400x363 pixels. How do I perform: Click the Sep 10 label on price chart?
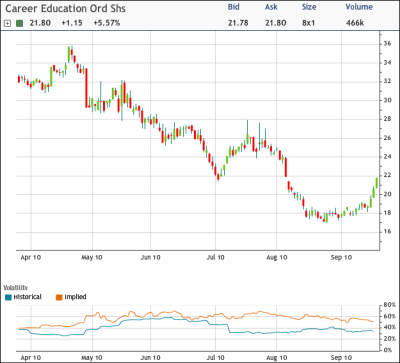click(x=341, y=258)
